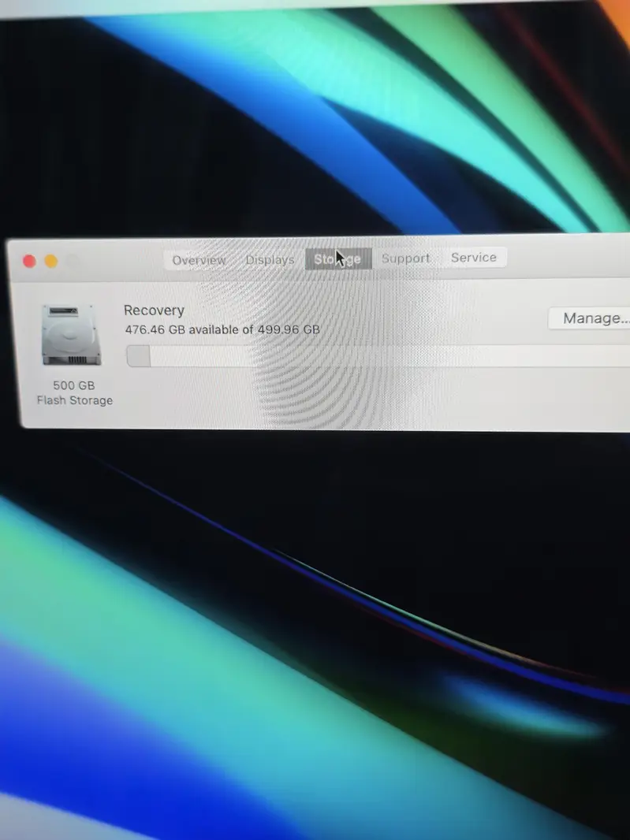Click empty title bar right of Service tab
Viewport: 630px width, 840px height.
(x=568, y=257)
